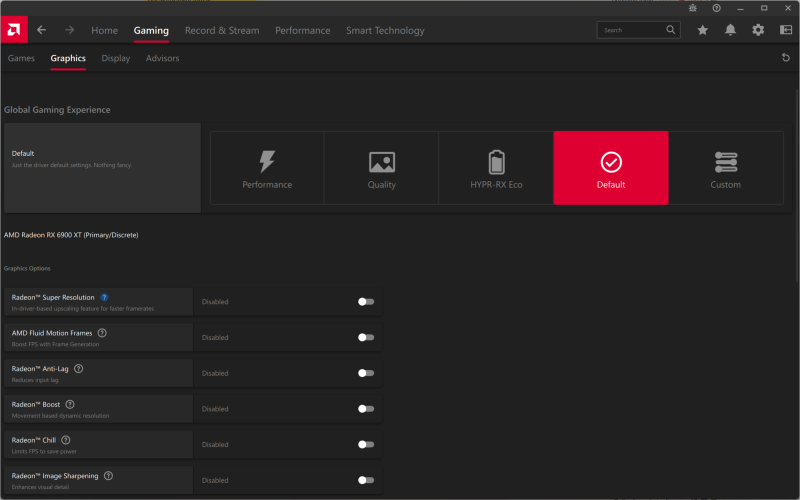Enable AMD Fluid Motion Frames toggle
Screen dimensions: 800x500
[x=366, y=338]
